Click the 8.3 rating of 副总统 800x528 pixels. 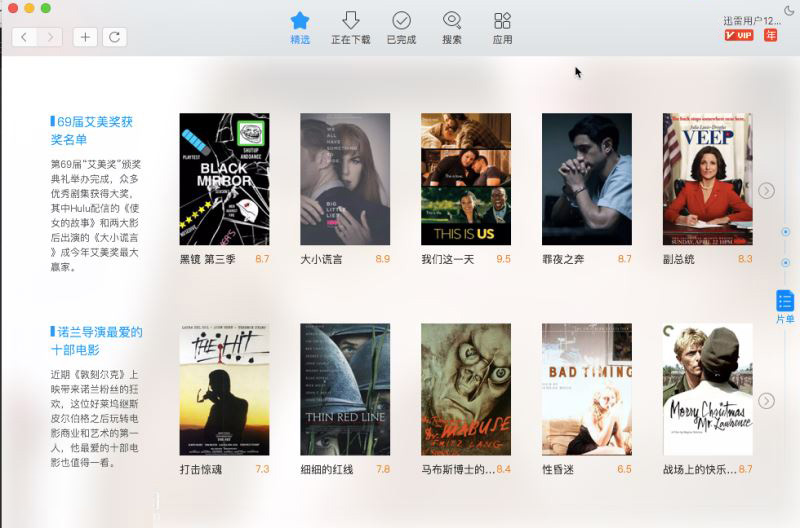pos(745,259)
